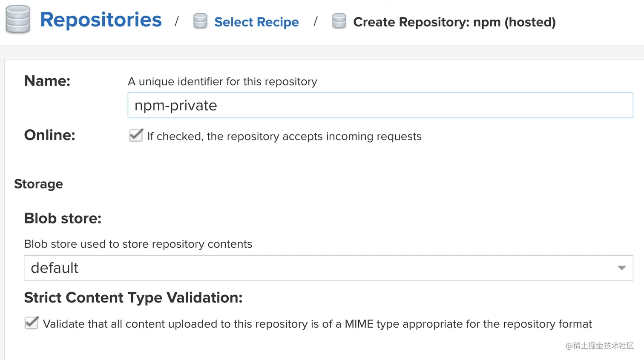Click the large Repositories database icon
The height and width of the screenshot is (360, 644).
pyautogui.click(x=18, y=20)
